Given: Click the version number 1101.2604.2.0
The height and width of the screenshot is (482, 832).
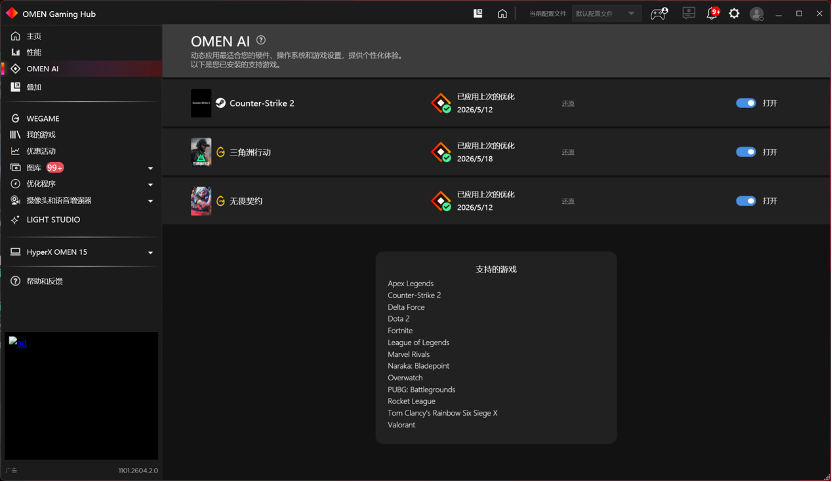Looking at the screenshot, I should (138, 470).
